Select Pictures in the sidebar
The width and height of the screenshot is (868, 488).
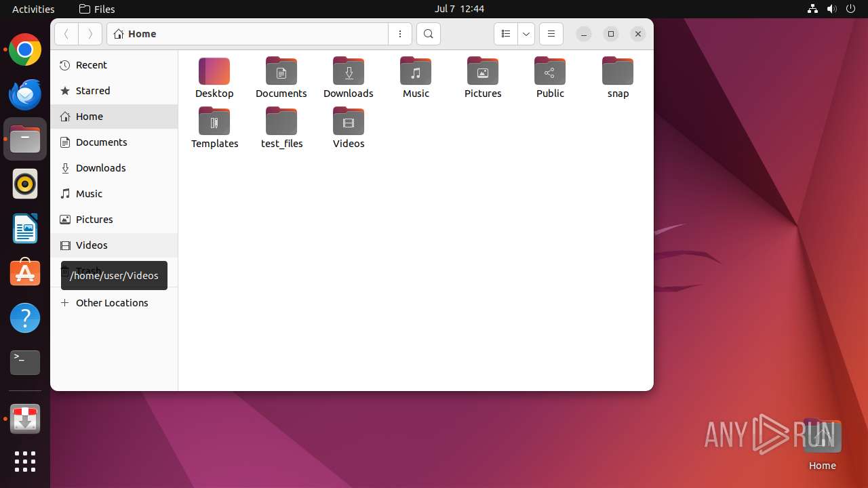click(114, 220)
